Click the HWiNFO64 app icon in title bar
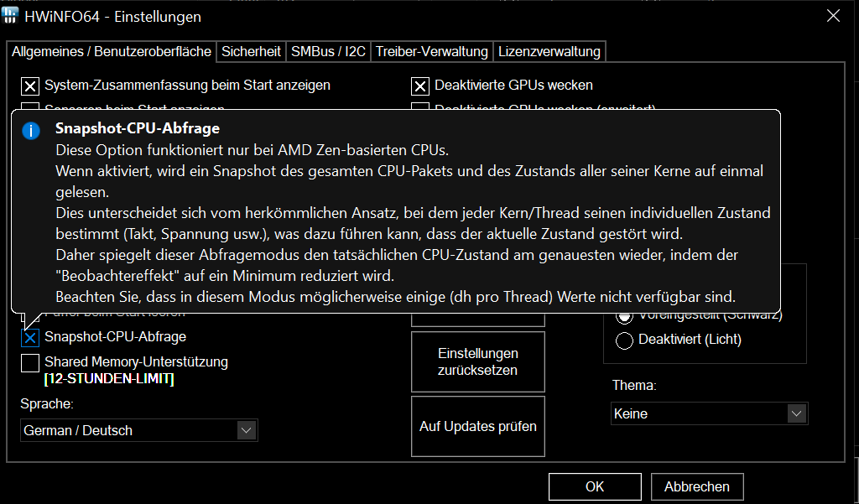Image resolution: width=859 pixels, height=504 pixels. click(10, 15)
